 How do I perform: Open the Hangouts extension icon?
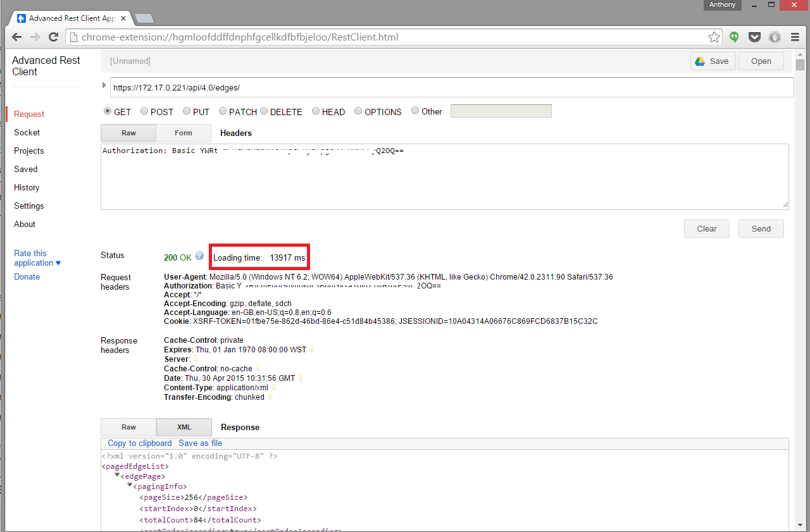[x=734, y=37]
